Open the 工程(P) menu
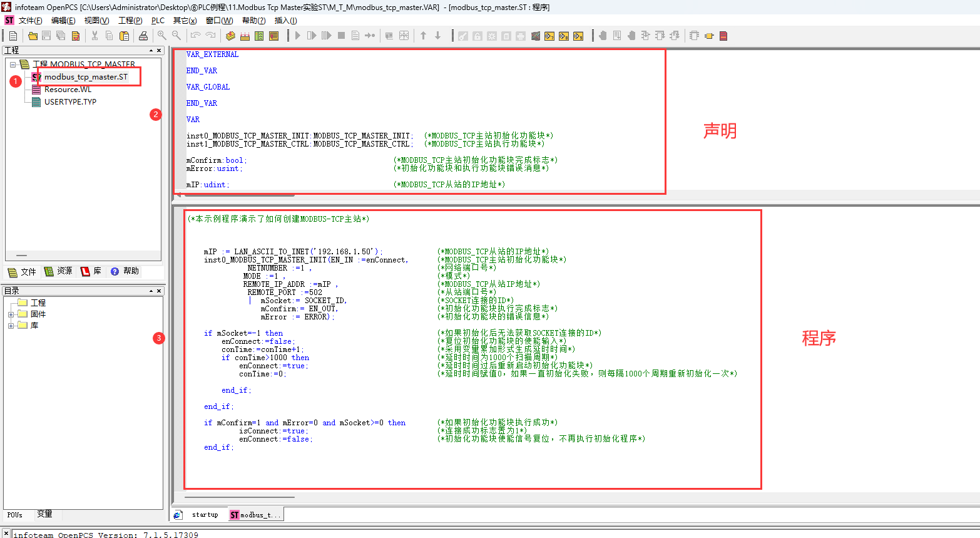This screenshot has width=980, height=538. 130,21
